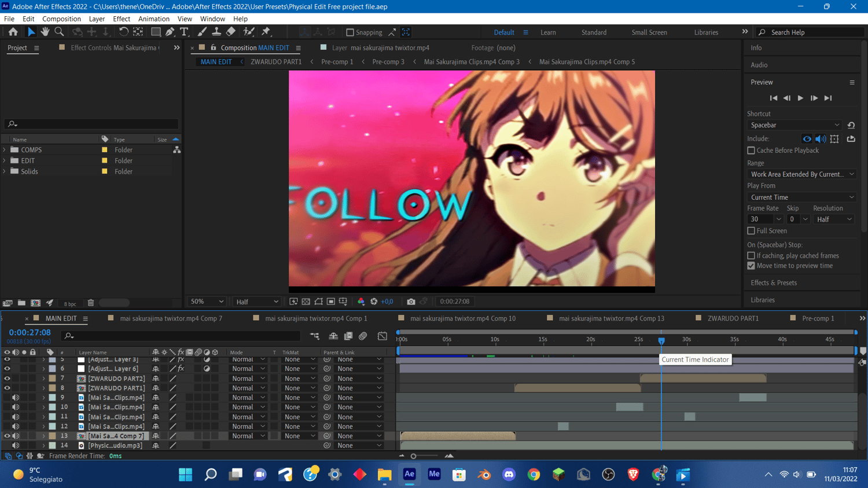
Task: Expand layer 13 properties in timeline
Action: click(x=43, y=436)
